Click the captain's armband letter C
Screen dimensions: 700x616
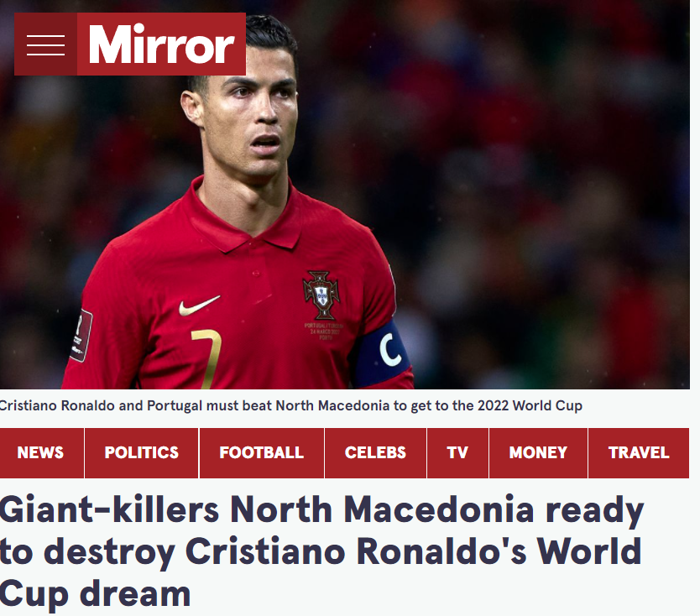[389, 351]
